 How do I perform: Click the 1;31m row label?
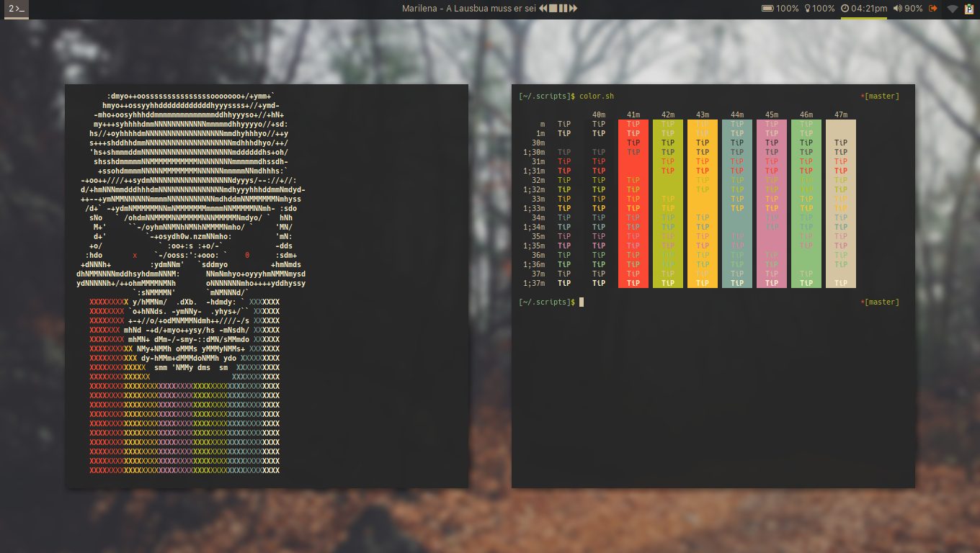[534, 171]
